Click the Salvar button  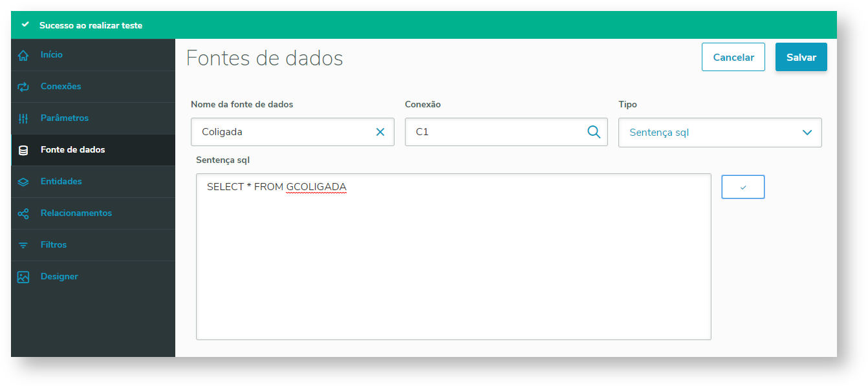click(x=801, y=57)
